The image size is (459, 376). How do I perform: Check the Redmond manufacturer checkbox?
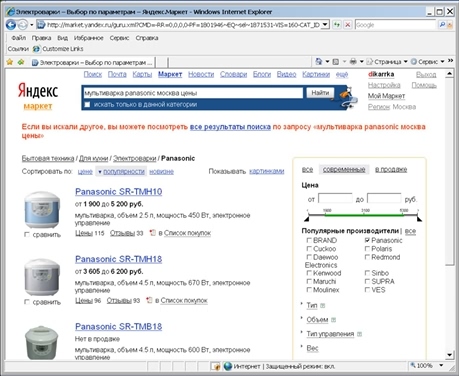click(x=367, y=257)
